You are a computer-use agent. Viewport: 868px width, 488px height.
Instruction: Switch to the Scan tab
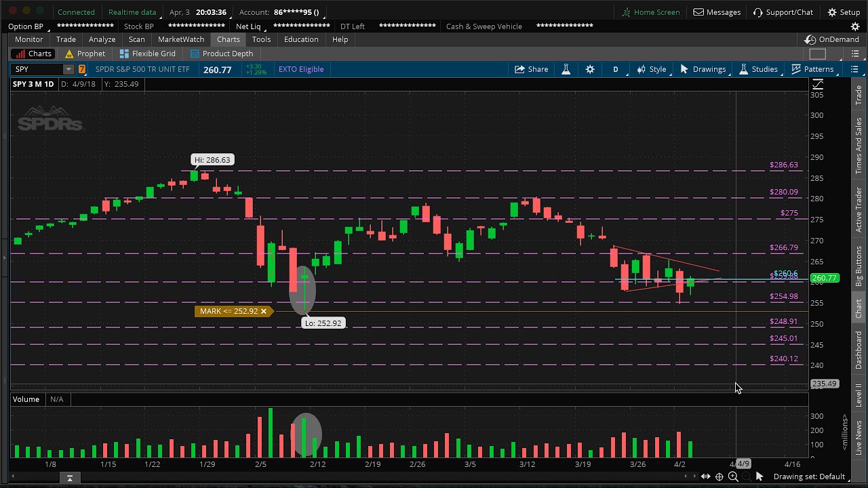tap(136, 39)
